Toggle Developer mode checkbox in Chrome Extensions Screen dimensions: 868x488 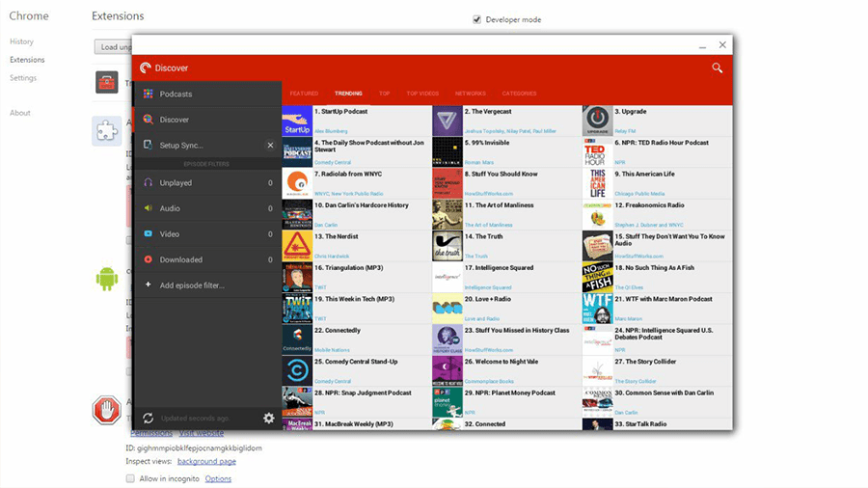(476, 19)
